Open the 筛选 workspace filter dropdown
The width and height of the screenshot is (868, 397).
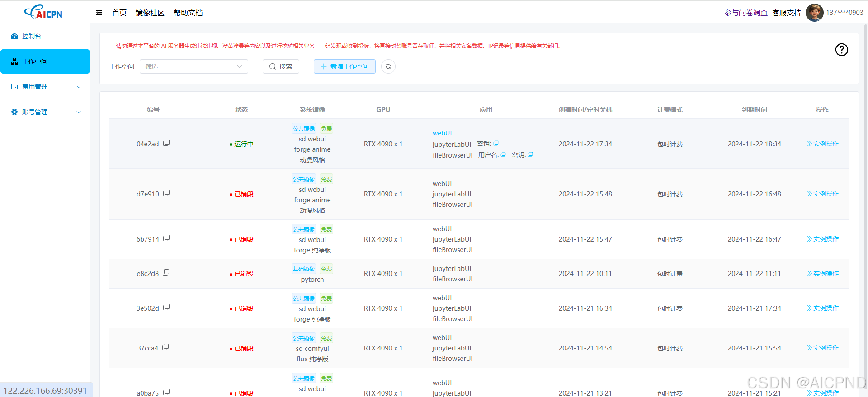(193, 66)
